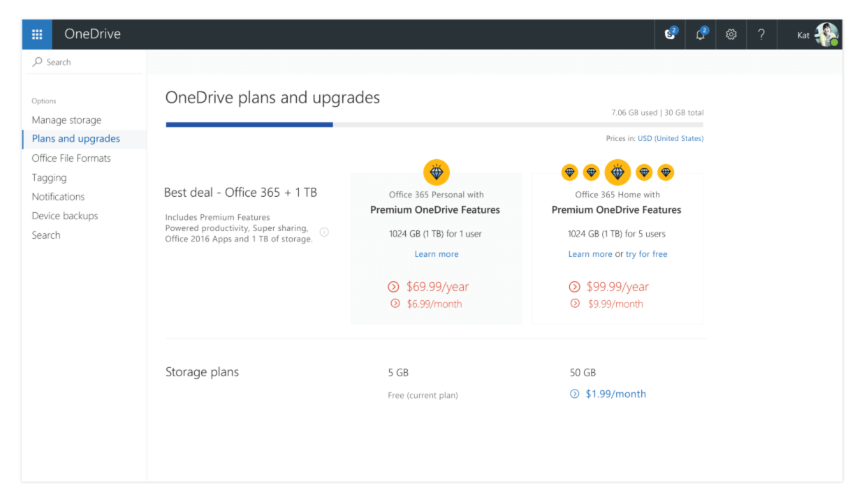Click the arrow icon next to $99.99/year
The height and width of the screenshot is (504, 864).
[x=575, y=287]
